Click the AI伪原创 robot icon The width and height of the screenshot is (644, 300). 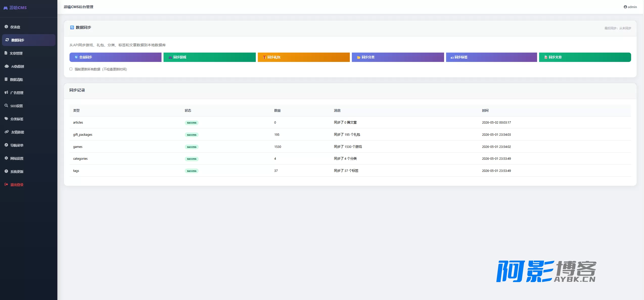(x=7, y=66)
